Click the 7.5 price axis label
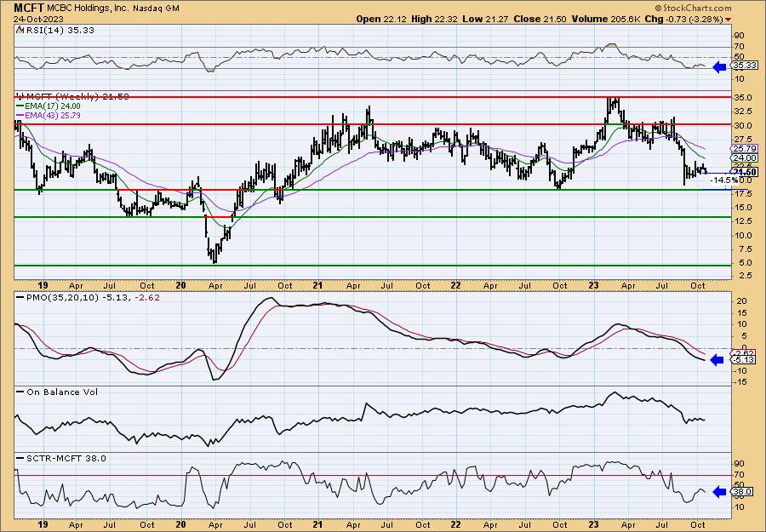Viewport: 766px width, 532px height. click(745, 249)
